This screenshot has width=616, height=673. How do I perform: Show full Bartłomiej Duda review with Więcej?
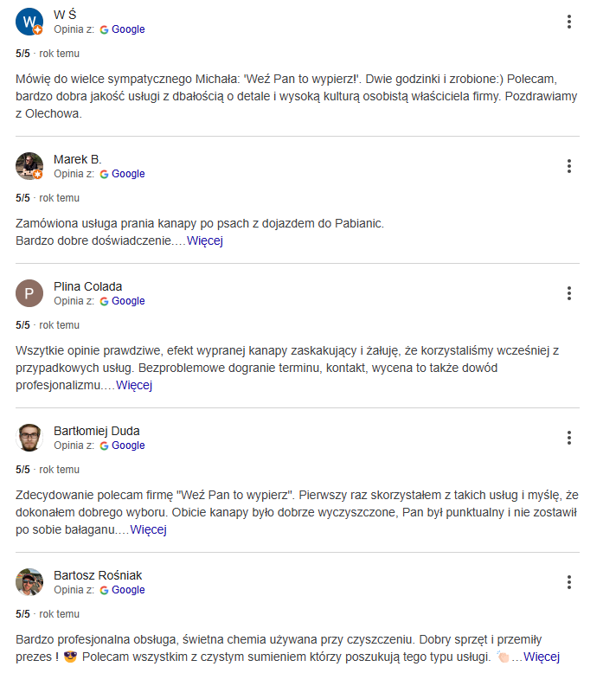click(148, 529)
